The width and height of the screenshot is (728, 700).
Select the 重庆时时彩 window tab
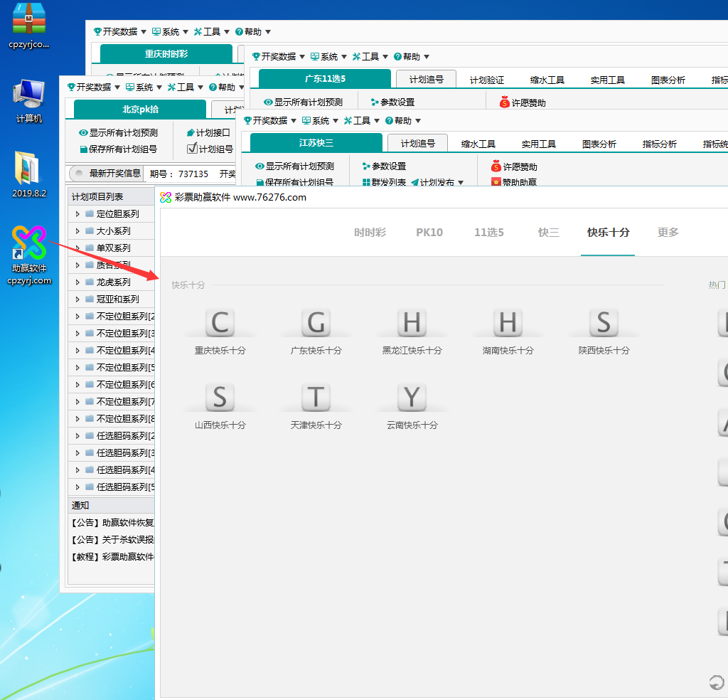click(166, 54)
